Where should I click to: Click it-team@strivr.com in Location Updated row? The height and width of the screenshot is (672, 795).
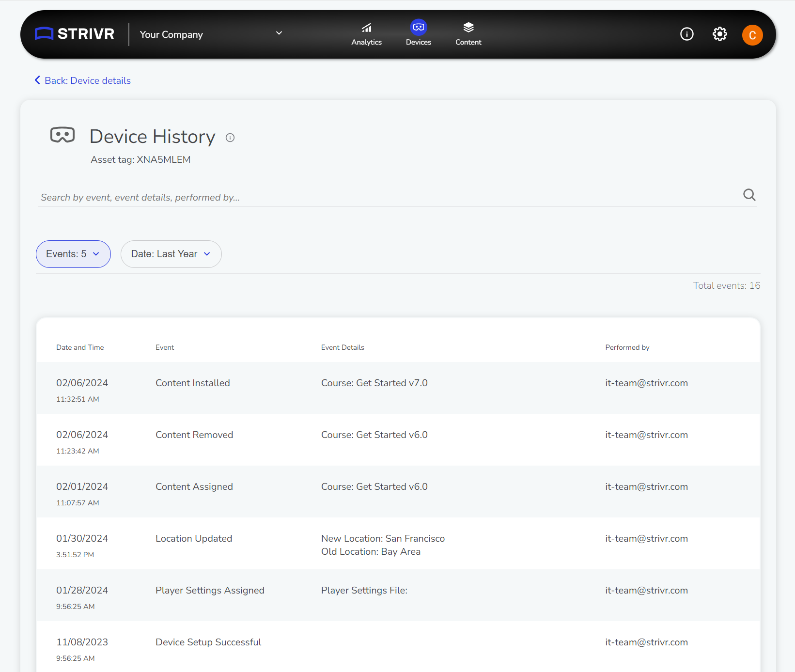click(x=646, y=538)
